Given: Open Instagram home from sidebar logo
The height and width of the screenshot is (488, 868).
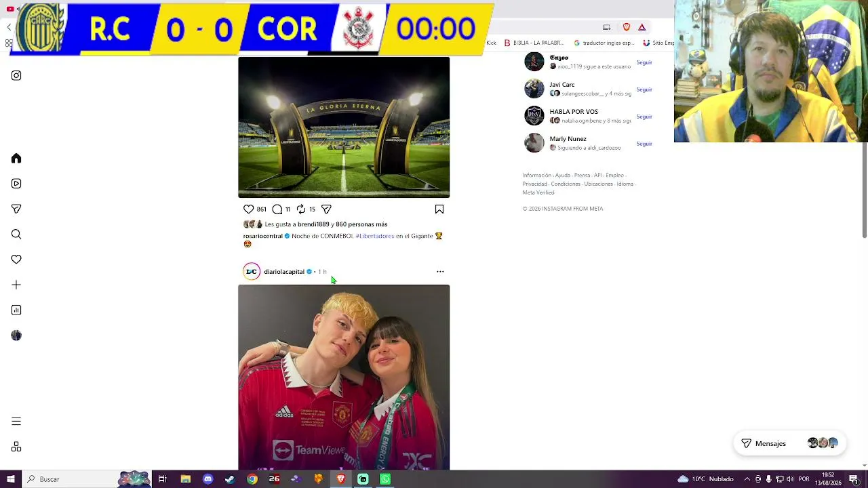Looking at the screenshot, I should click(16, 75).
